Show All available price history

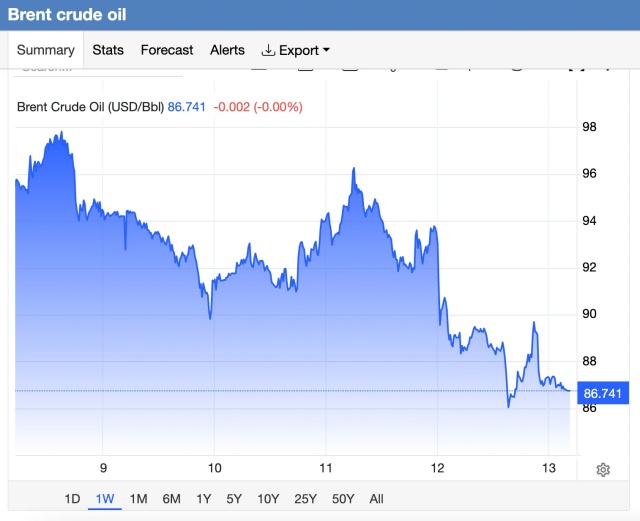(376, 499)
